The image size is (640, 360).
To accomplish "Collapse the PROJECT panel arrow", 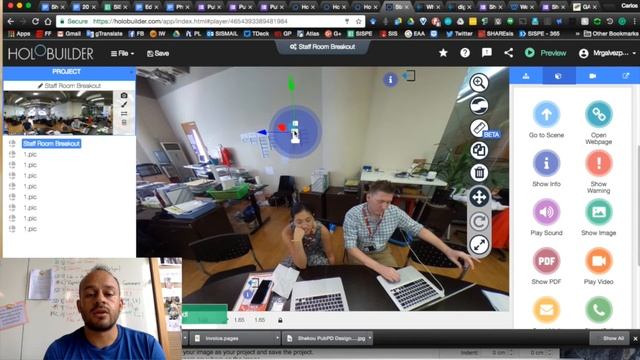I will 131,72.
